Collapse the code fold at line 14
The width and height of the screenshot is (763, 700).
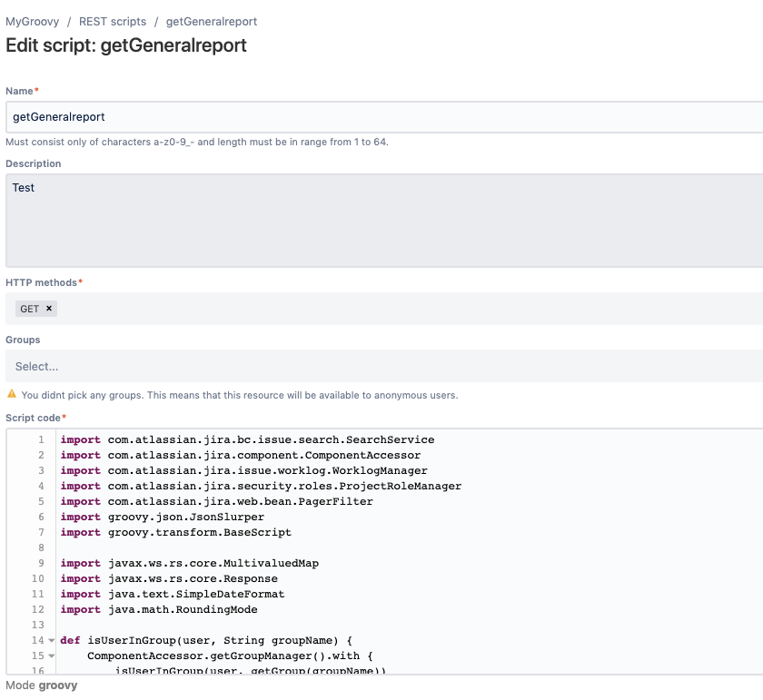(52, 641)
